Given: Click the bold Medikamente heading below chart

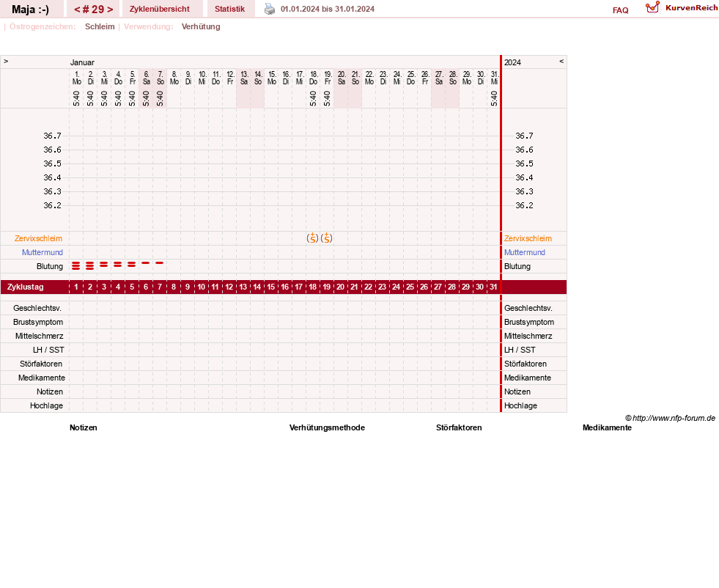Looking at the screenshot, I should tap(607, 427).
